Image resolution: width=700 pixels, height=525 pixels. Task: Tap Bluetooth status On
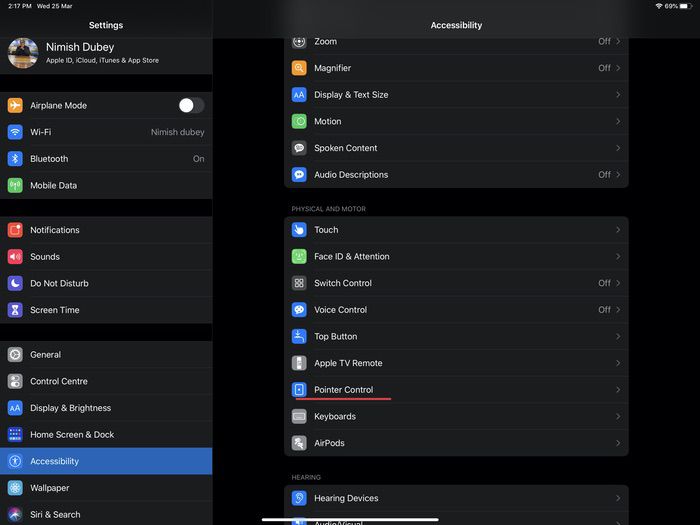(199, 159)
